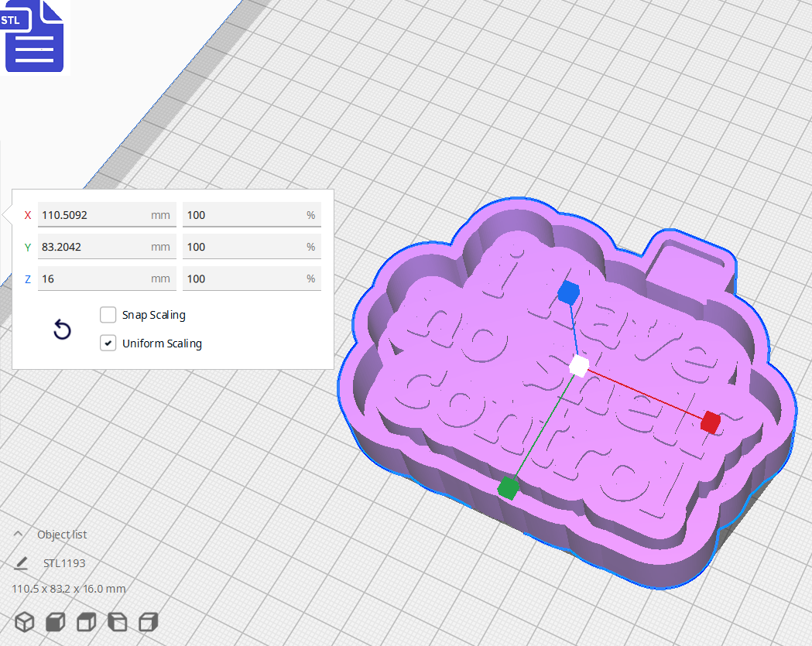Click the STL file icon in top-left corner
This screenshot has width=812, height=646.
34,36
